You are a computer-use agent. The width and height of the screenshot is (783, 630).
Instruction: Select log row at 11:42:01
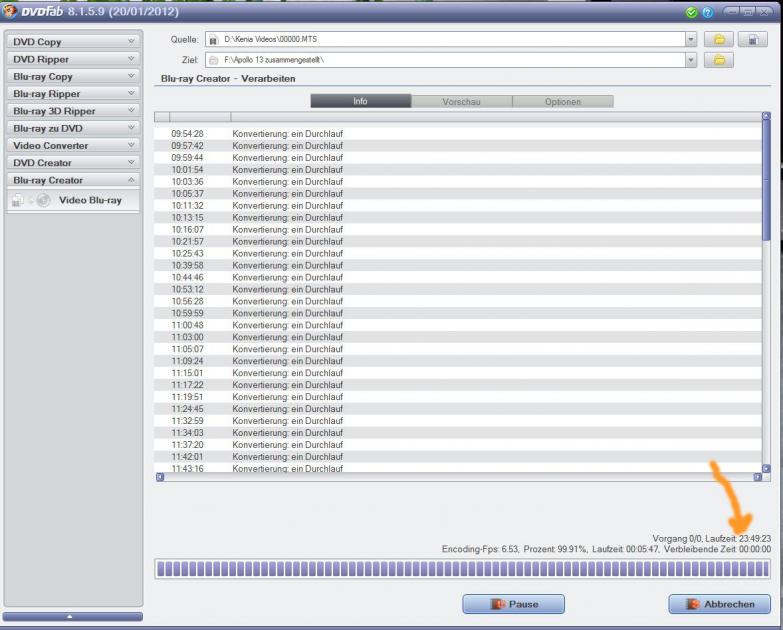point(458,457)
